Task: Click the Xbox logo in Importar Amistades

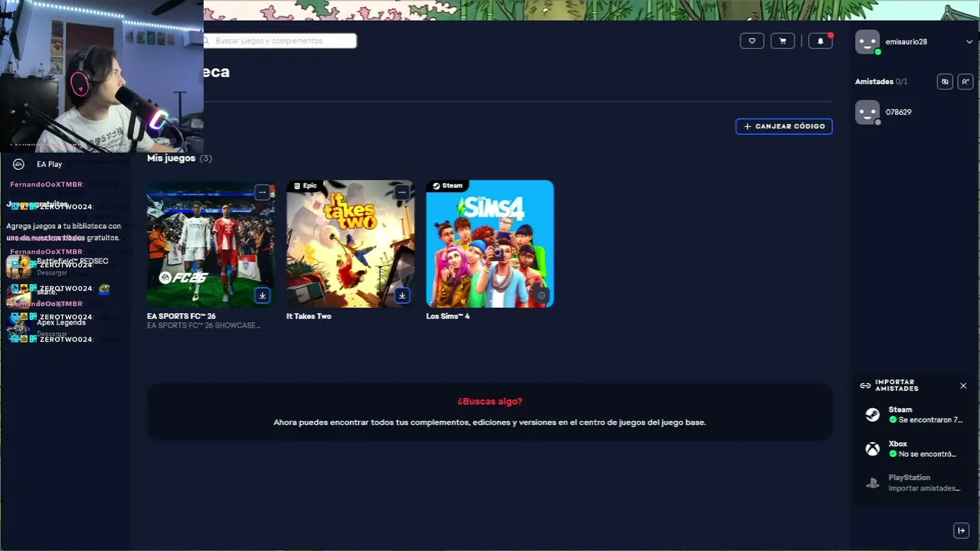Action: tap(872, 449)
